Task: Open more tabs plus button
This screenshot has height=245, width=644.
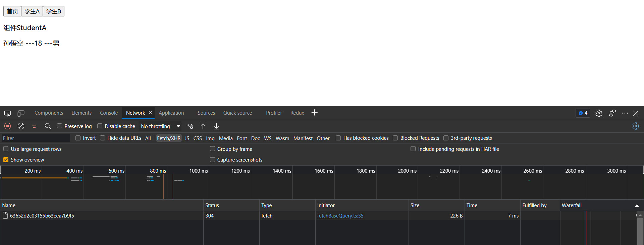Action: (x=314, y=113)
